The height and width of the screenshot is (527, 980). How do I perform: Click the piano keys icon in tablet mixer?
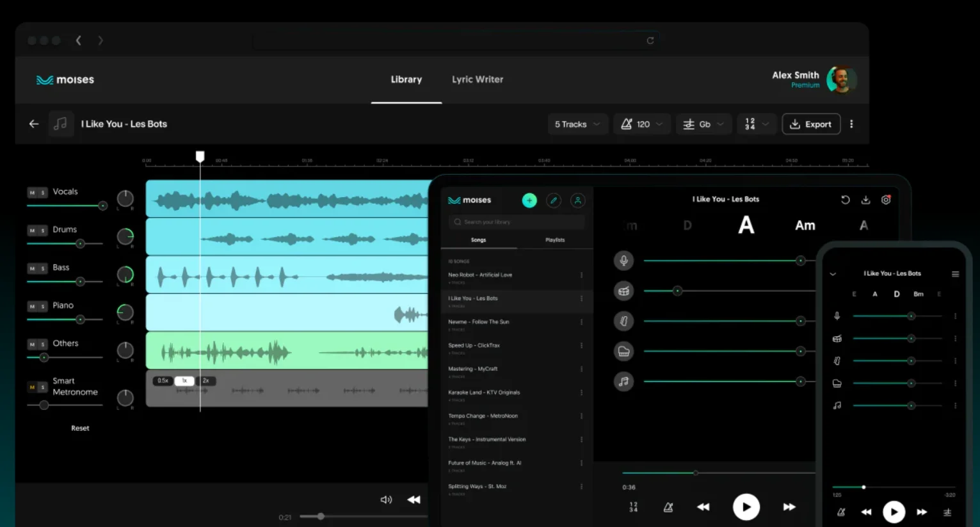tap(623, 351)
